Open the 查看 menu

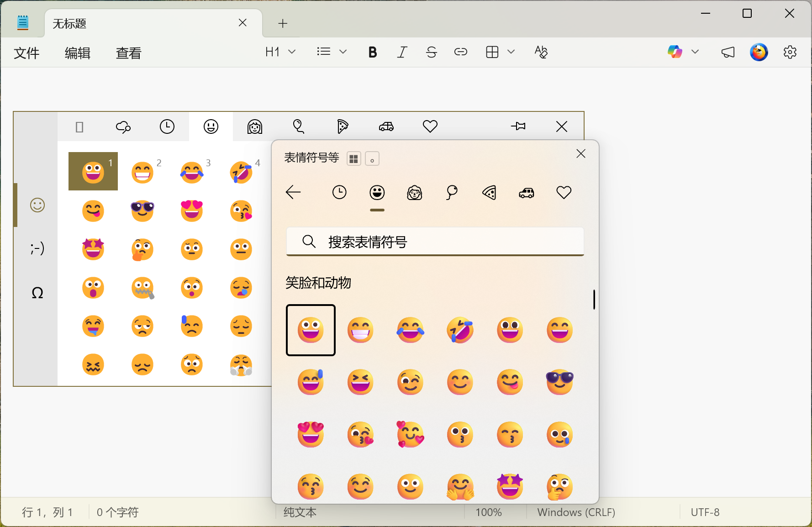point(128,53)
